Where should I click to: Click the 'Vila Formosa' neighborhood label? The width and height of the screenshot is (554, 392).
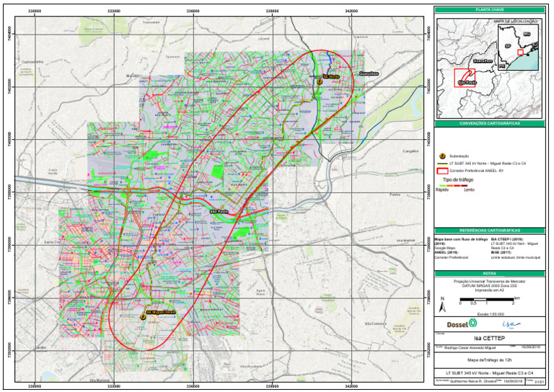[x=374, y=324]
